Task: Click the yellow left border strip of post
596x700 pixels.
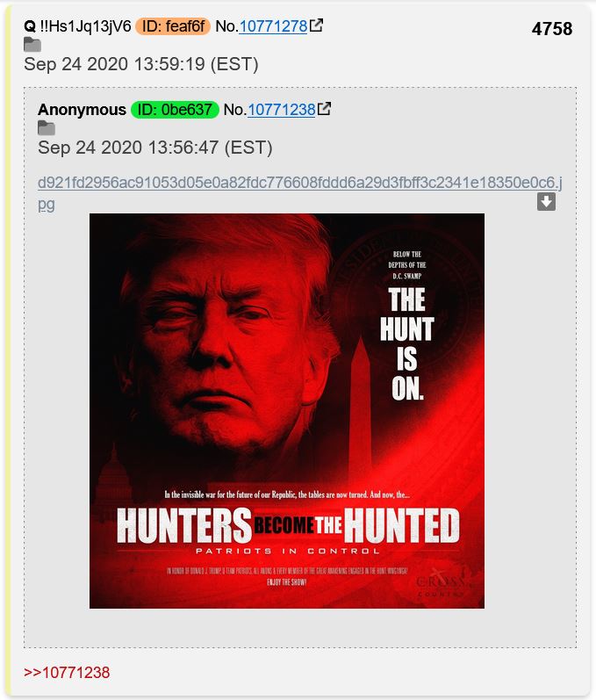Action: 8,350
